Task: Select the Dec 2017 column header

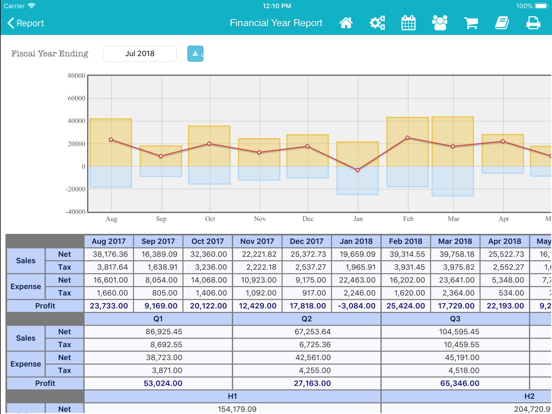Action: (x=307, y=242)
